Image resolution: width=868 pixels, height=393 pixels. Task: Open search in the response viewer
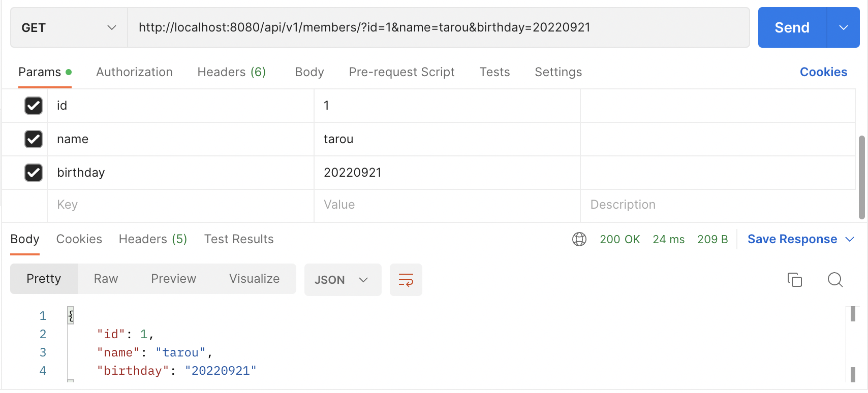pyautogui.click(x=835, y=279)
